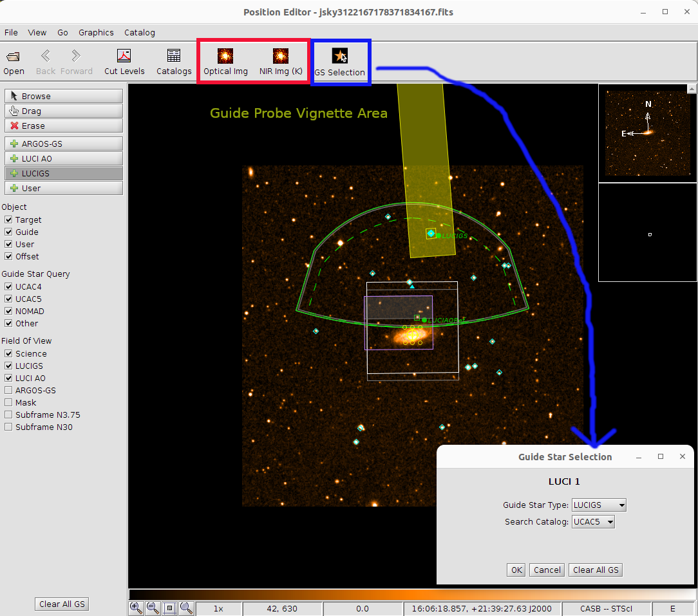Expand the Search Catalog dropdown
Screen dimensions: 698x616
point(593,522)
